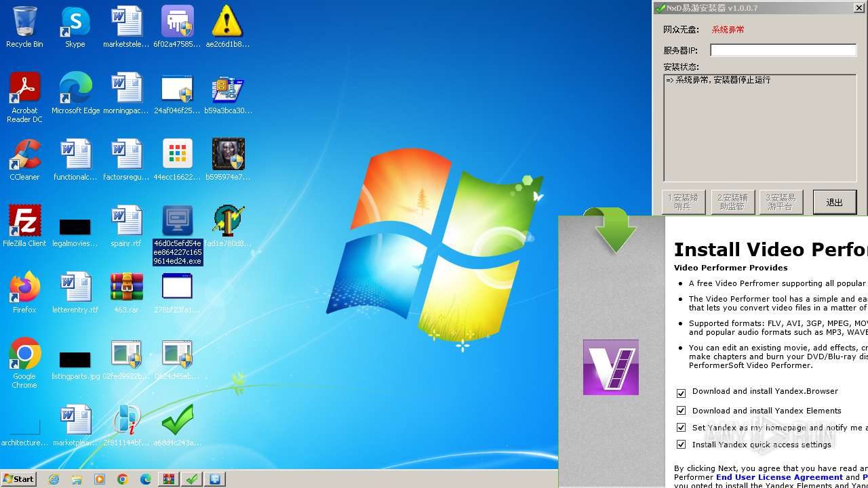Viewport: 868px width, 488px height.
Task: Select the listingparts.jpg black thumbnail
Action: tap(75, 365)
